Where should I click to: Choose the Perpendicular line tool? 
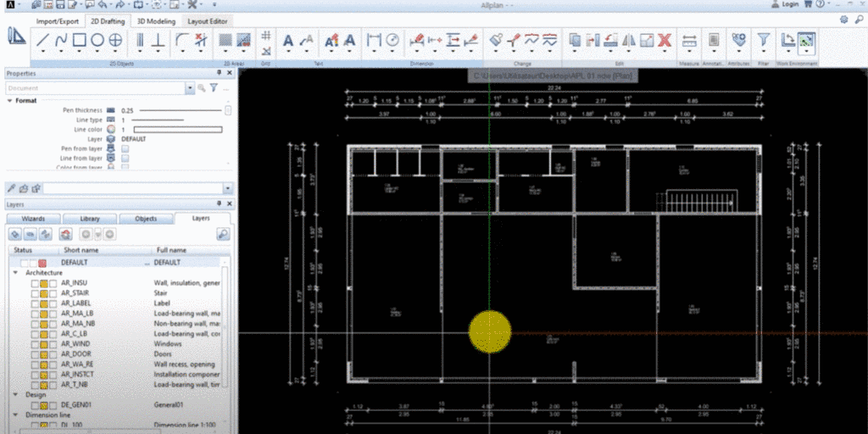coord(159,40)
